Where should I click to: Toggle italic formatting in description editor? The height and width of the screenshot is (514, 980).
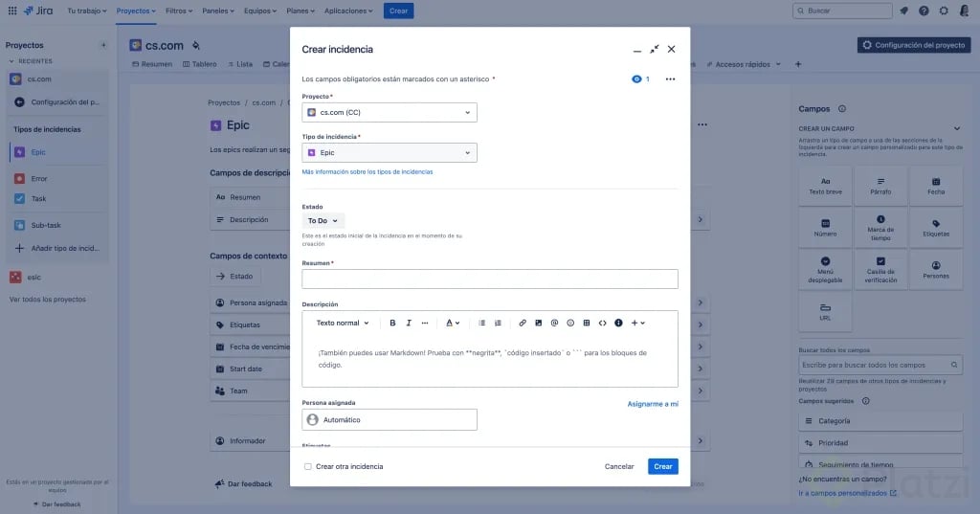(409, 324)
